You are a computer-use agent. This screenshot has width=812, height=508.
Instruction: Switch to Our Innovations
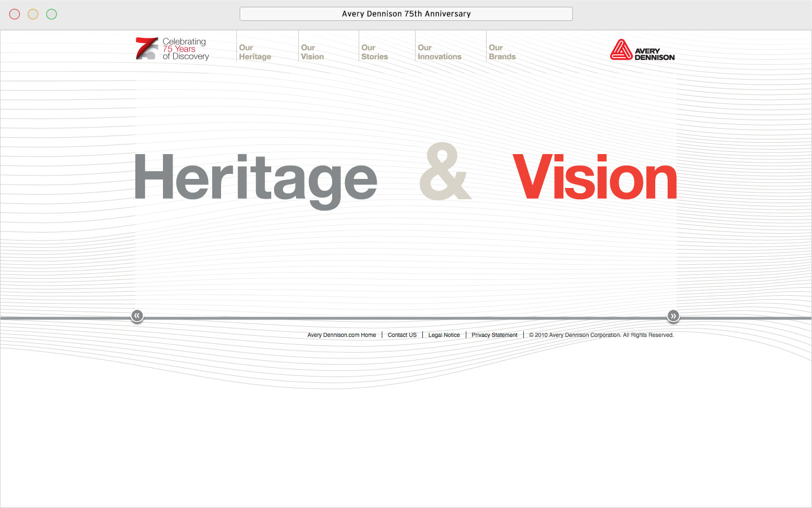tap(439, 52)
